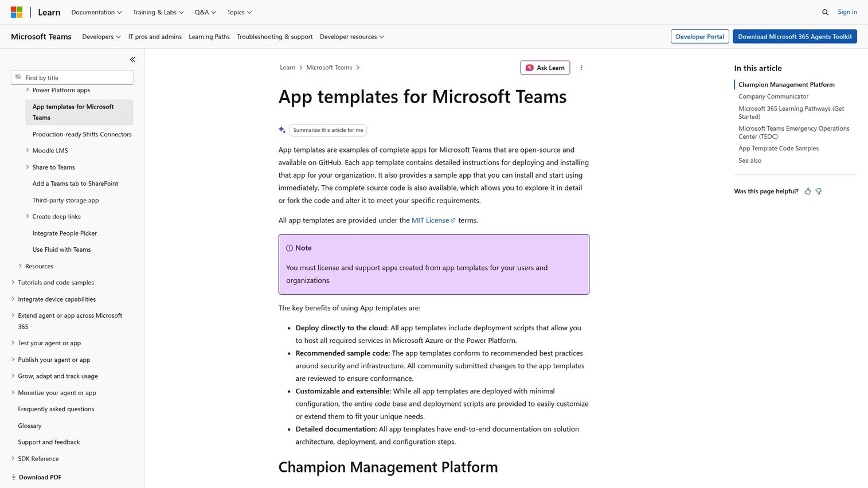This screenshot has height=488, width=868.
Task: Click the Learn brand link
Action: click(49, 12)
